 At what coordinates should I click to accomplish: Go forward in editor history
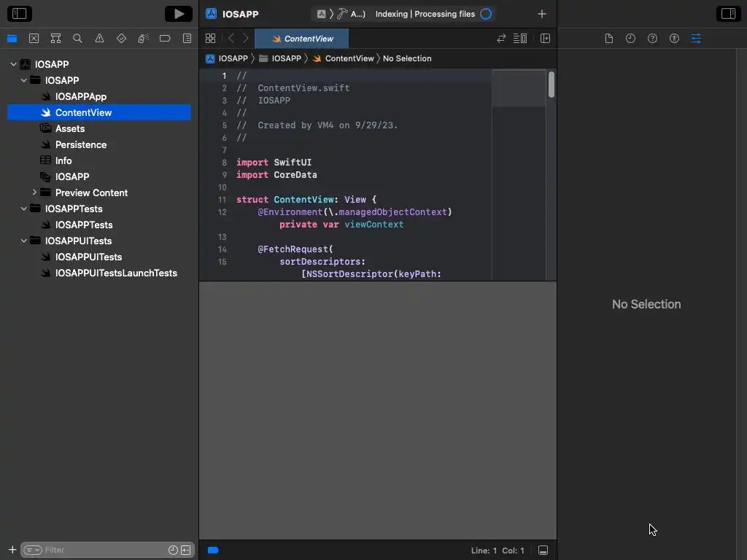(x=245, y=39)
